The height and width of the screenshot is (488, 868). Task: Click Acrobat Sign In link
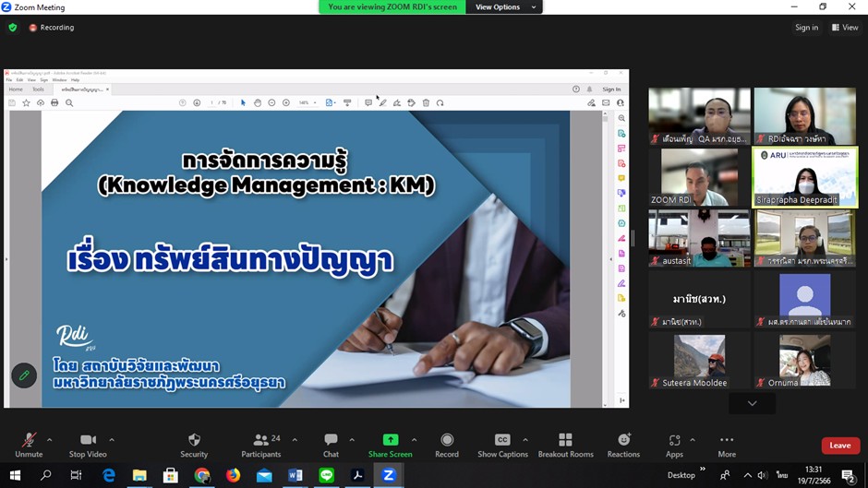click(611, 89)
